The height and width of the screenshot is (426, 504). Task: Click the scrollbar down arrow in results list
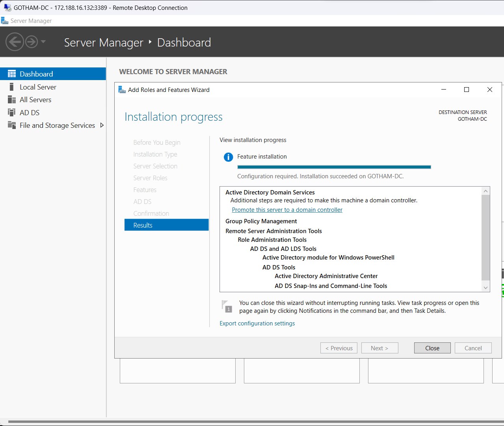485,288
